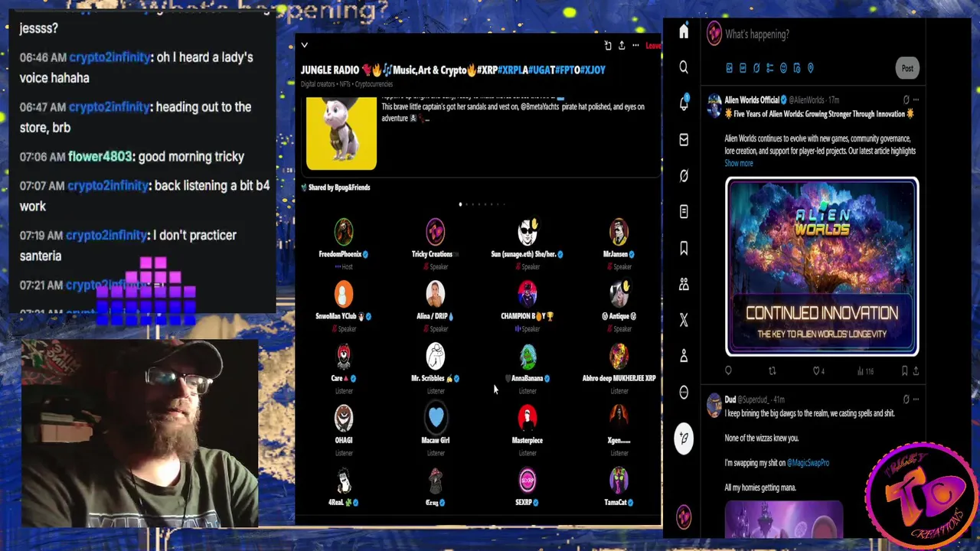Click schedule post icon in composer
Viewport: 980px width, 551px height.
point(797,68)
